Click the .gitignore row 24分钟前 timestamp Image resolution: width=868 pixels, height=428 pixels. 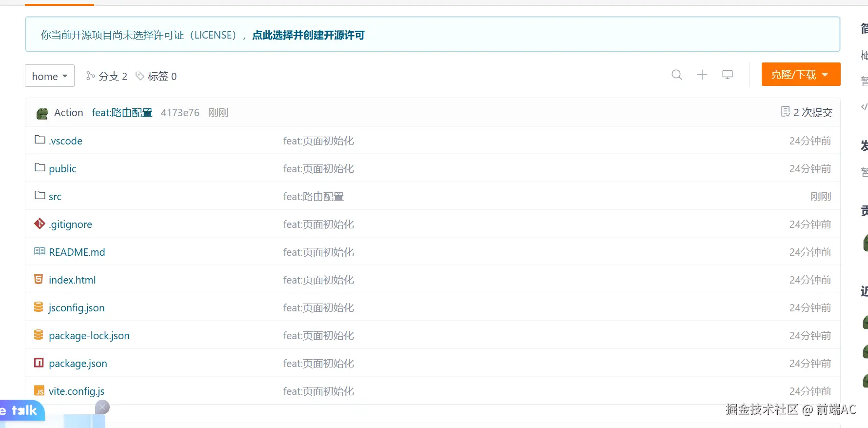pyautogui.click(x=810, y=224)
